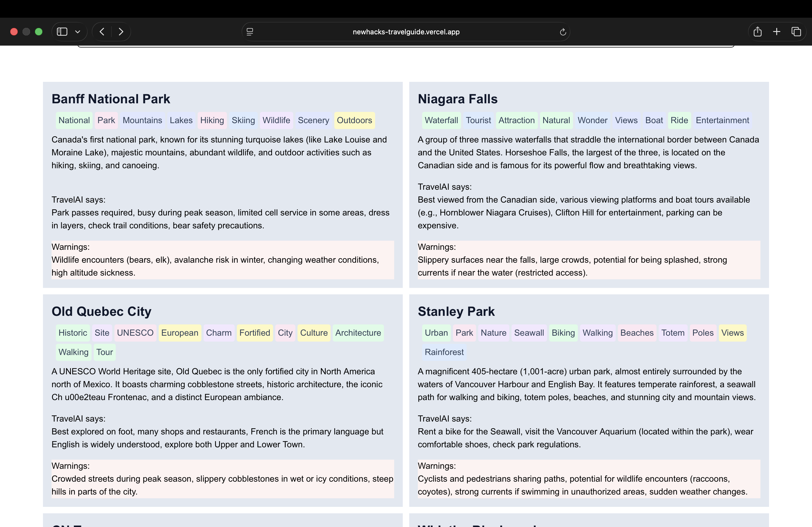Show the tab overview icon
Screen dimensions: 812x527
click(x=796, y=32)
